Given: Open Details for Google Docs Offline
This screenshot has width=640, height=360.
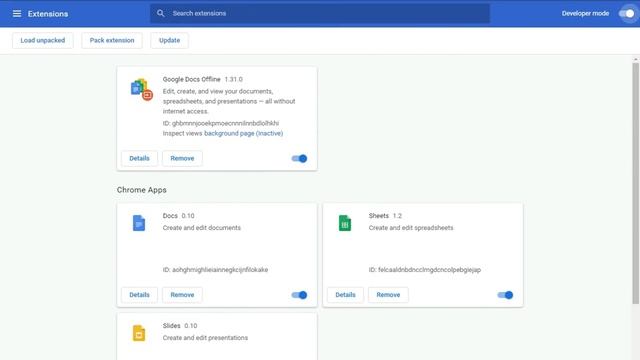Looking at the screenshot, I should (x=139, y=158).
